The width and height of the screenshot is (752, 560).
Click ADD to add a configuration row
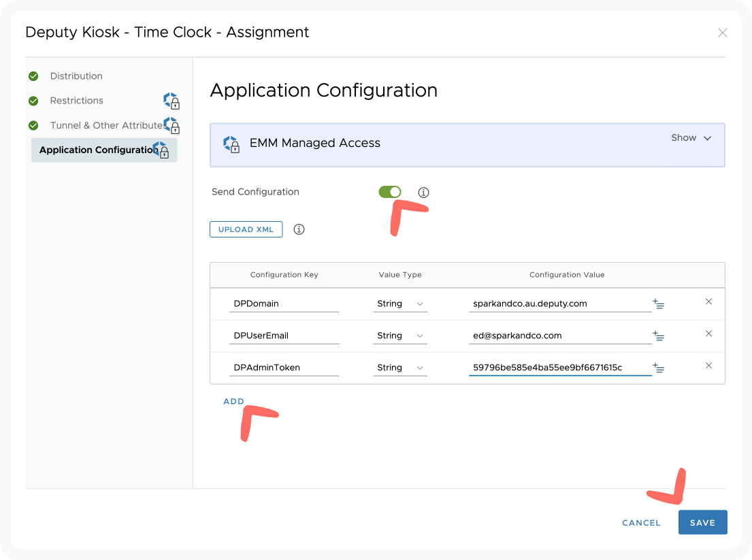click(233, 401)
